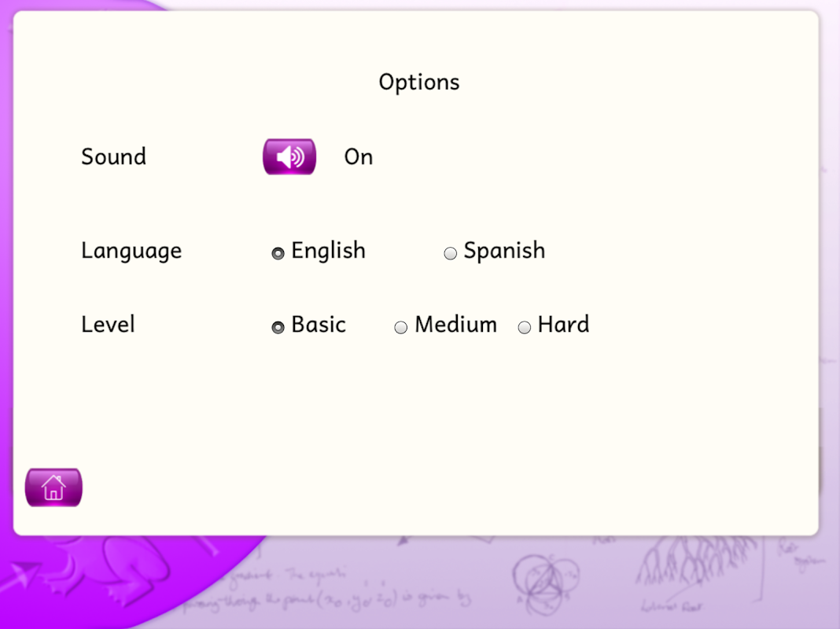This screenshot has width=840, height=629.
Task: Click the "Options" title heading
Action: (x=419, y=83)
